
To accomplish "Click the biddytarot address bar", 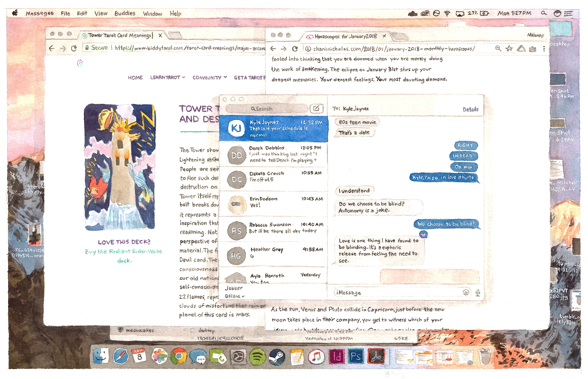I will tap(174, 48).
